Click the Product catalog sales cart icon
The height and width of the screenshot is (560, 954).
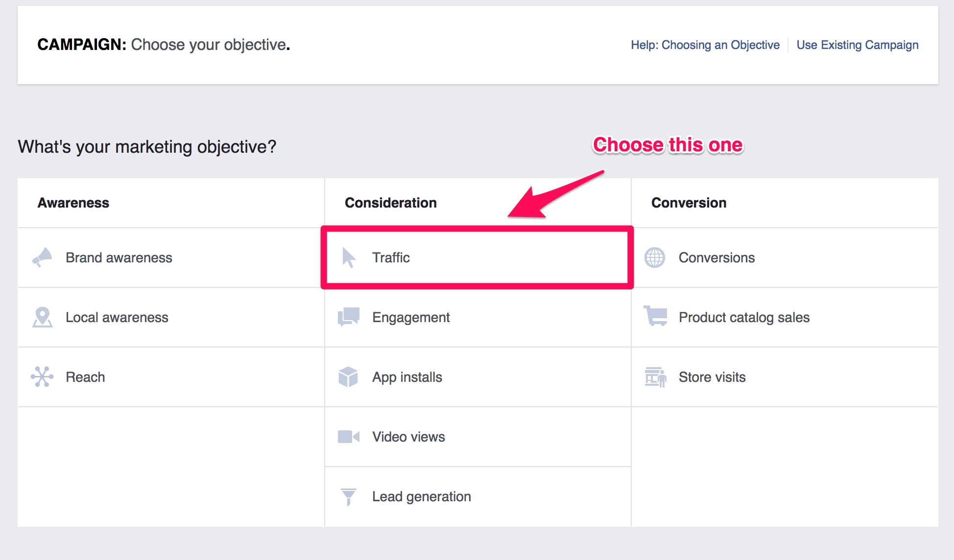click(655, 316)
